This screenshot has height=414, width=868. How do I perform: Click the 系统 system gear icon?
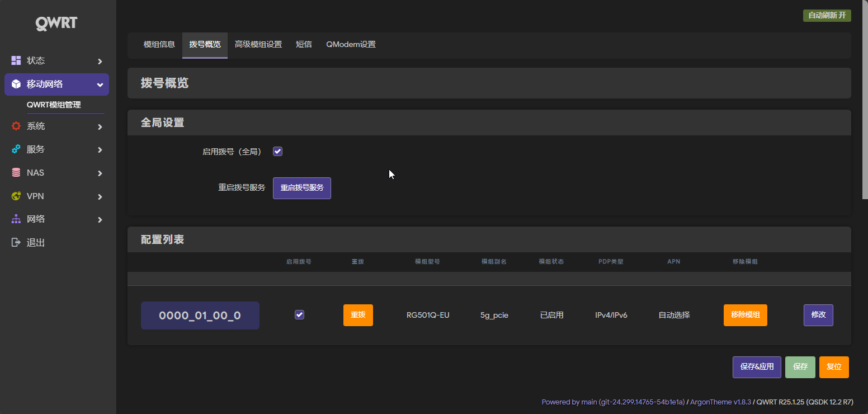tap(15, 126)
